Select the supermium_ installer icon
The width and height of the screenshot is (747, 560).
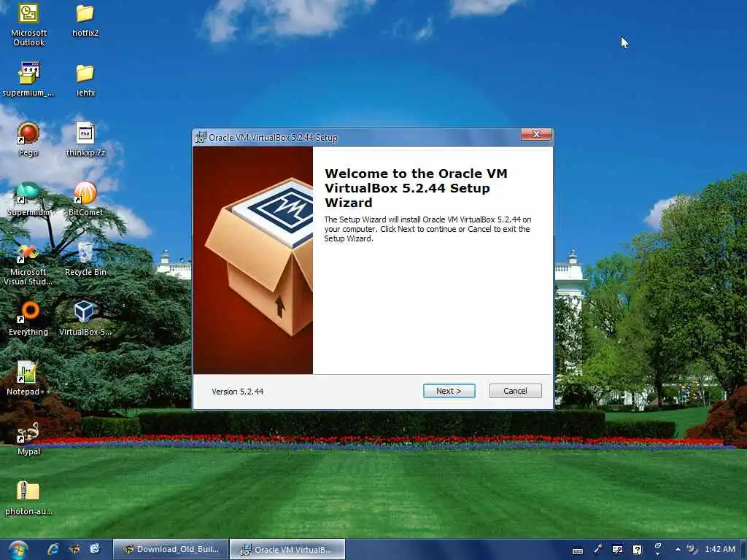(x=28, y=79)
